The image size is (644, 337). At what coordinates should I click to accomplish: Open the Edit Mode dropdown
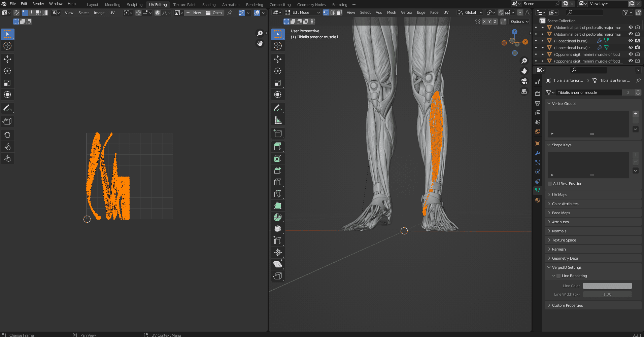tap(302, 12)
